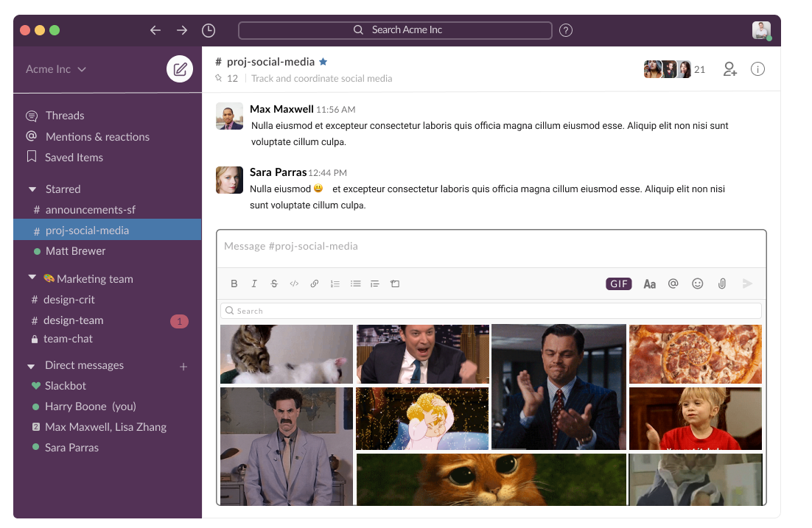This screenshot has width=812, height=528.
Task: Open help with the question mark button
Action: tap(566, 30)
